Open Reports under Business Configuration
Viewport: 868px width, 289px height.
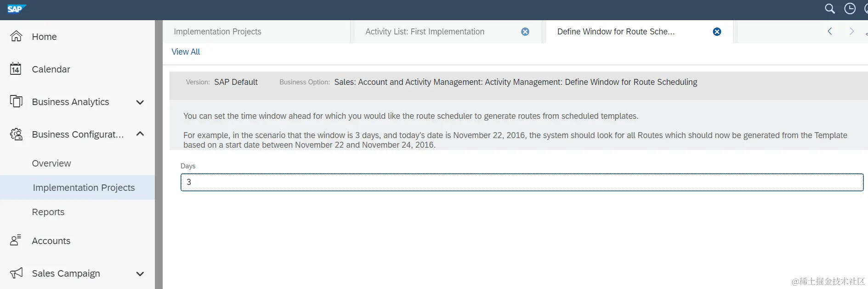point(48,212)
